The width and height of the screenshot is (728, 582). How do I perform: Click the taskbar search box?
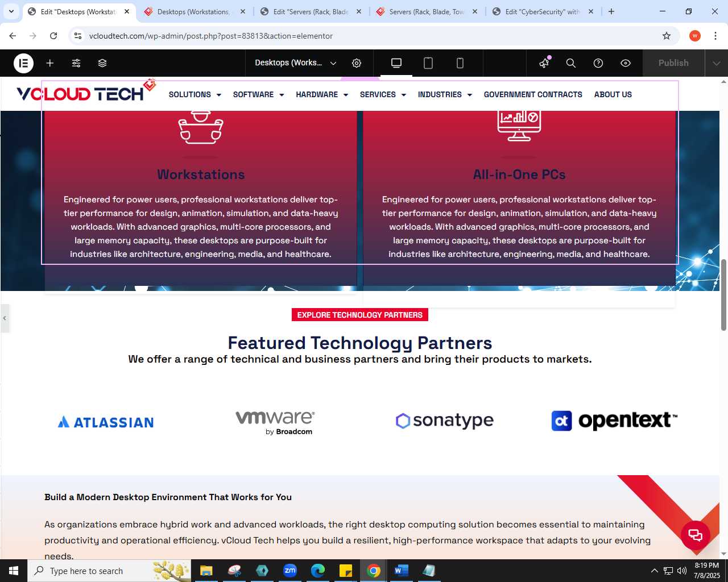(109, 571)
